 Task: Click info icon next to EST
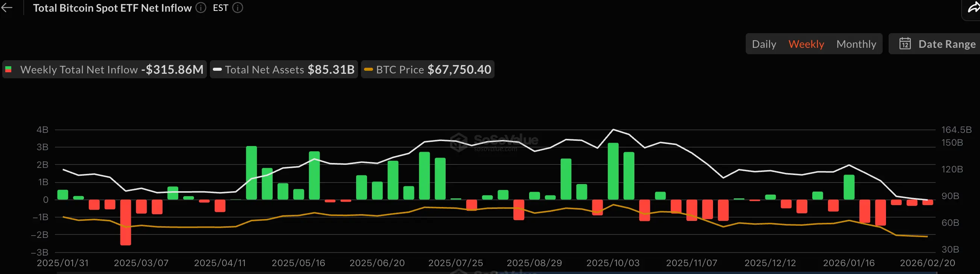[238, 8]
